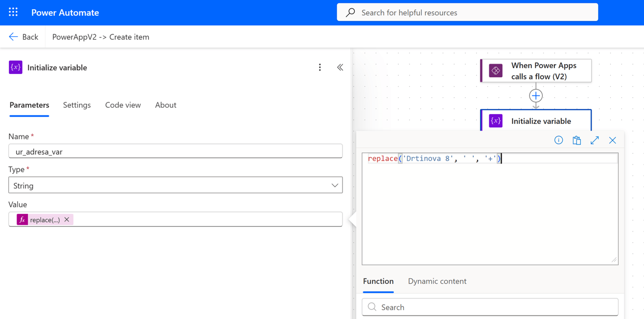The height and width of the screenshot is (319, 644).
Task: Click the Back arrow button
Action: click(23, 37)
